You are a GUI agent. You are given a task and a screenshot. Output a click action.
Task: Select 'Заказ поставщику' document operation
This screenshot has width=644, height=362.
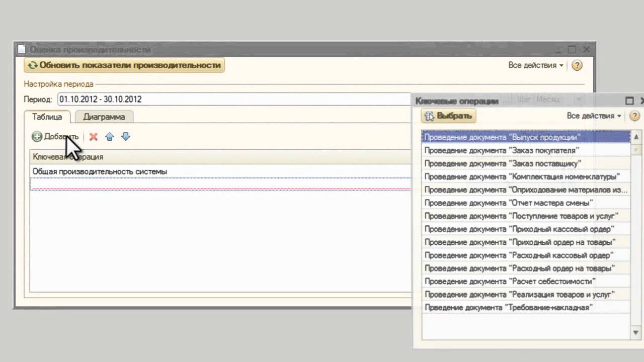526,163
